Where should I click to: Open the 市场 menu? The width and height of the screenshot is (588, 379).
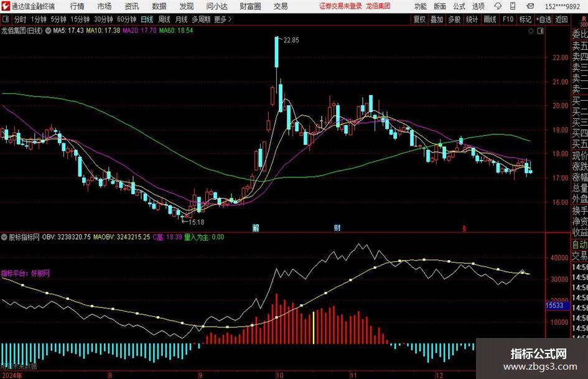[105, 6]
